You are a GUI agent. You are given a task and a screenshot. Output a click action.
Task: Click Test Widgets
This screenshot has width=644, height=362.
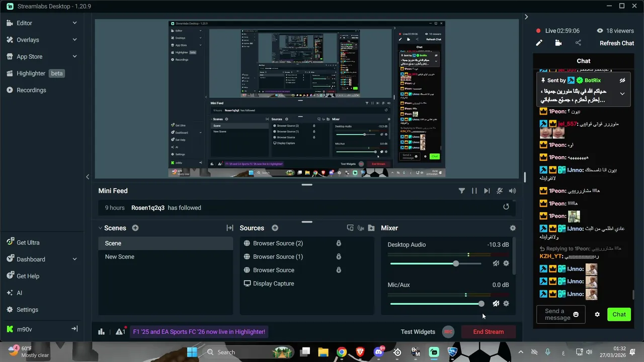[418, 331]
